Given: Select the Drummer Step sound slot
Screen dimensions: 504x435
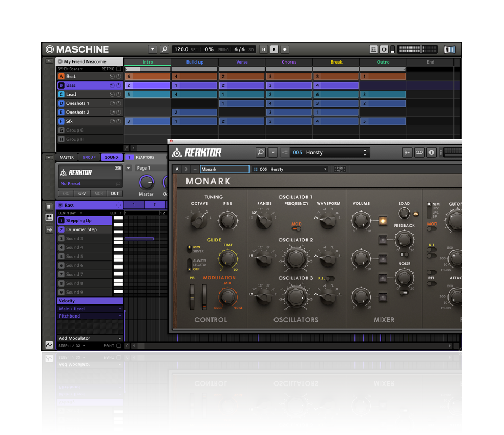Looking at the screenshot, I should pos(82,229).
